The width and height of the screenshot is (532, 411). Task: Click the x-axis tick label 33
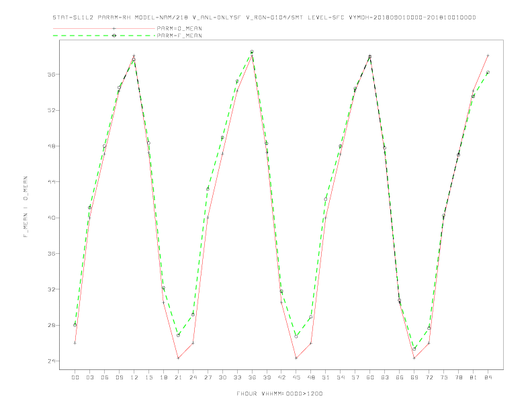click(x=237, y=377)
